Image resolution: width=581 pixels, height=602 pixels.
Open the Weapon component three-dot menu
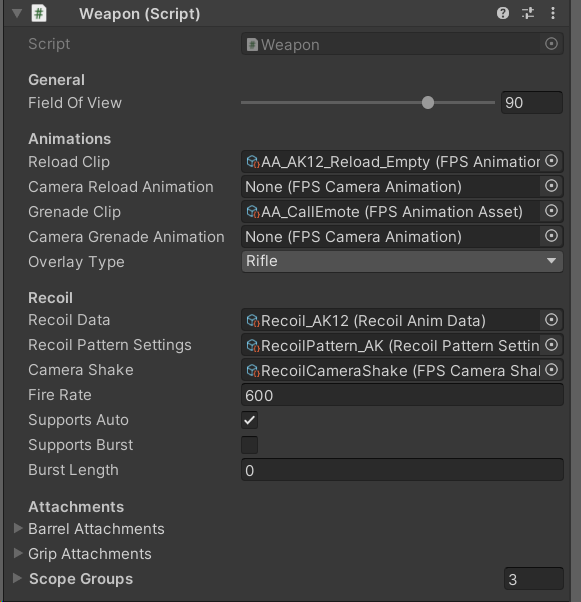coord(553,13)
